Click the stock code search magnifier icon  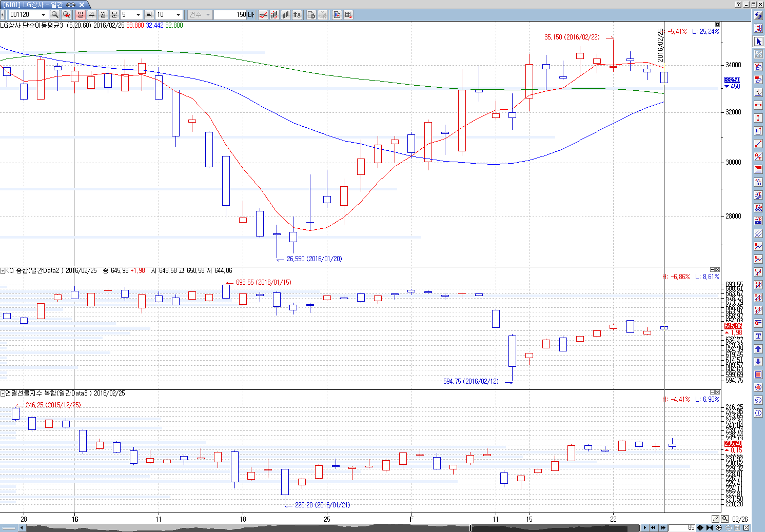pos(55,15)
